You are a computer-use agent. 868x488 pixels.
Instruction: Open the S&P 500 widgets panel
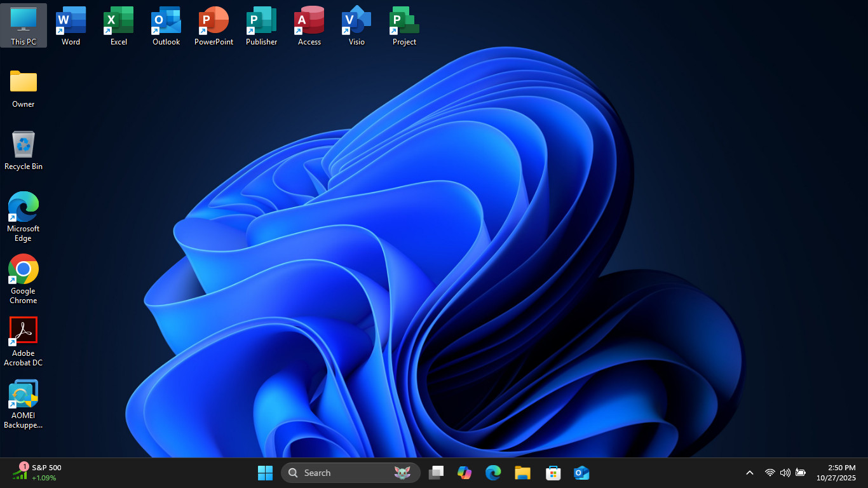38,473
